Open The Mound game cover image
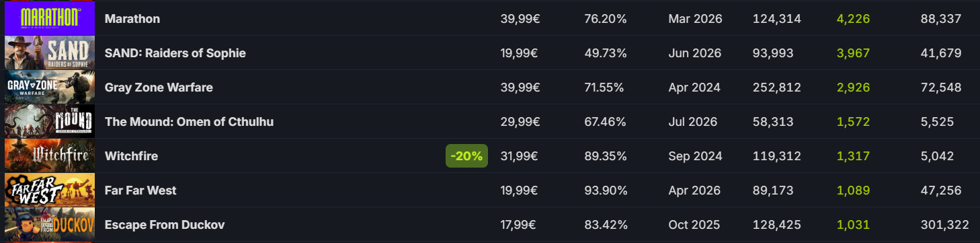 50,121
